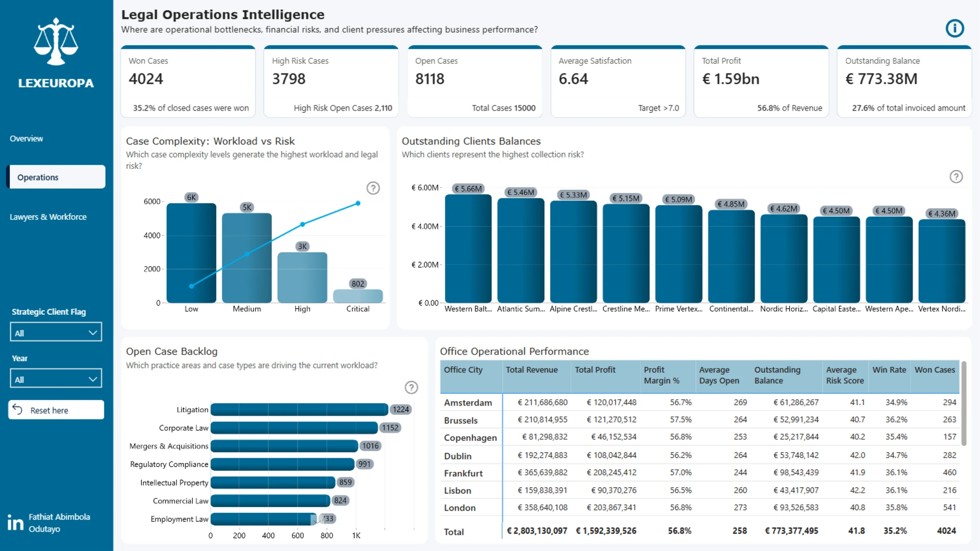Sort table by Win Rate column

point(889,370)
